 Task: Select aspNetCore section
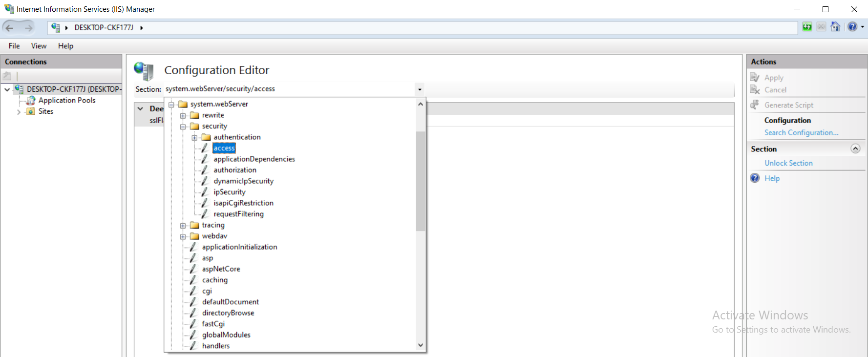(x=221, y=269)
